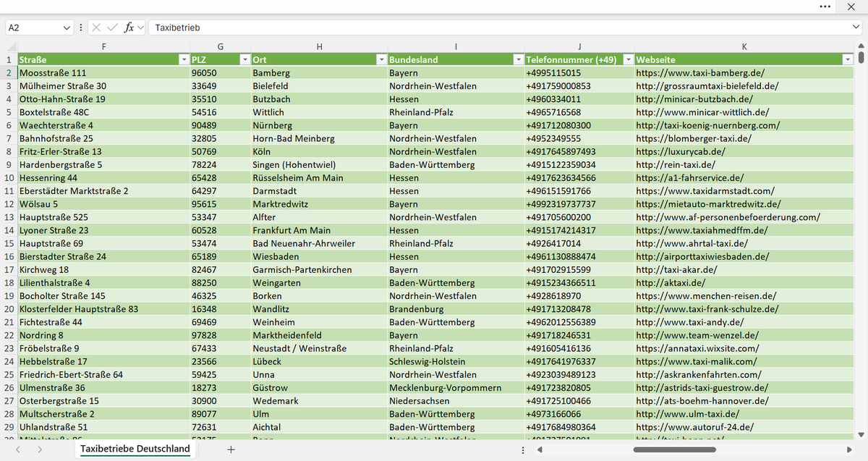The width and height of the screenshot is (868, 461).
Task: Click the formula bar vertical dots handle
Action: click(x=80, y=28)
